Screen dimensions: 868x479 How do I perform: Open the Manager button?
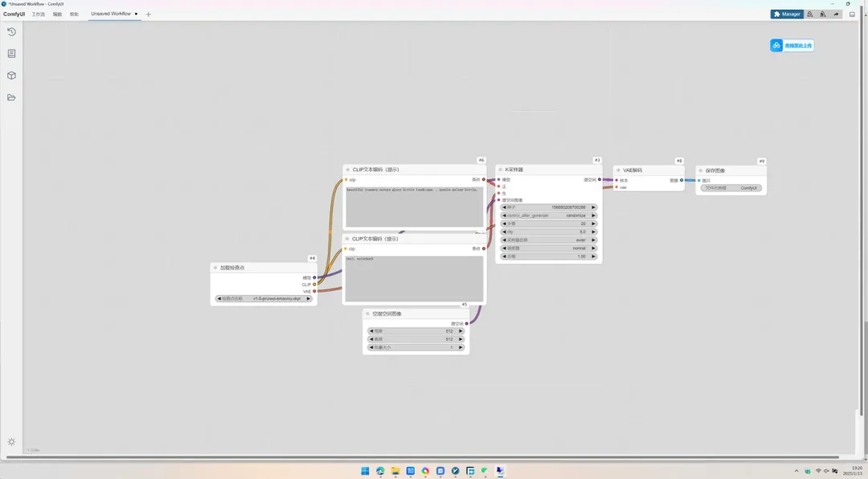pos(787,14)
